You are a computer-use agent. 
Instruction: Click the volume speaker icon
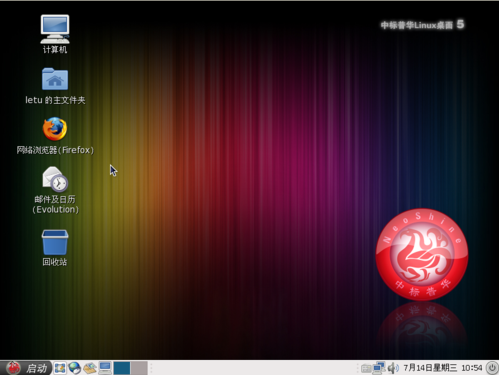click(x=393, y=368)
